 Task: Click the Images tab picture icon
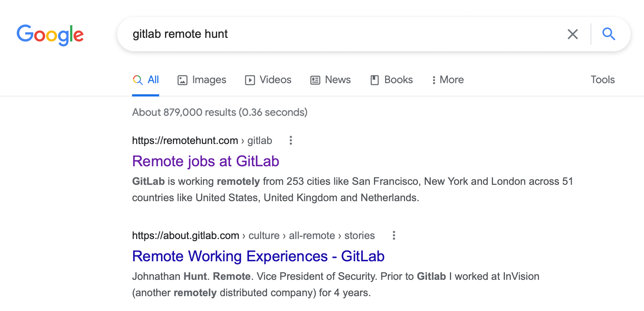tap(182, 80)
